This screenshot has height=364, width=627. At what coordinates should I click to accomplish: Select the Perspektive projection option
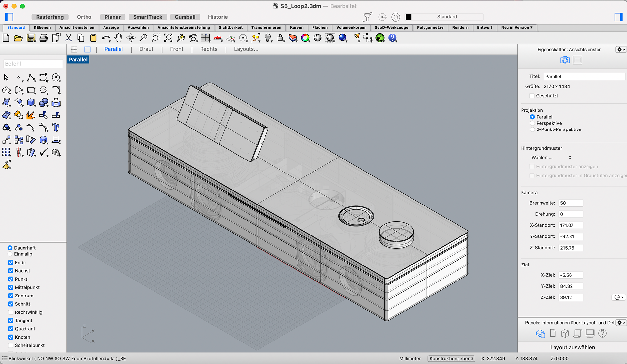[532, 123]
